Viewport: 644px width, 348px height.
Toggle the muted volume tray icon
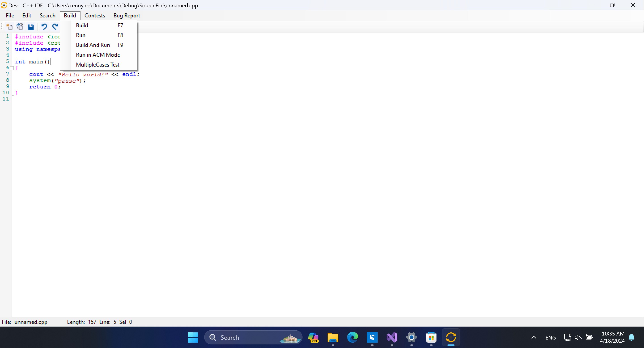tap(578, 338)
